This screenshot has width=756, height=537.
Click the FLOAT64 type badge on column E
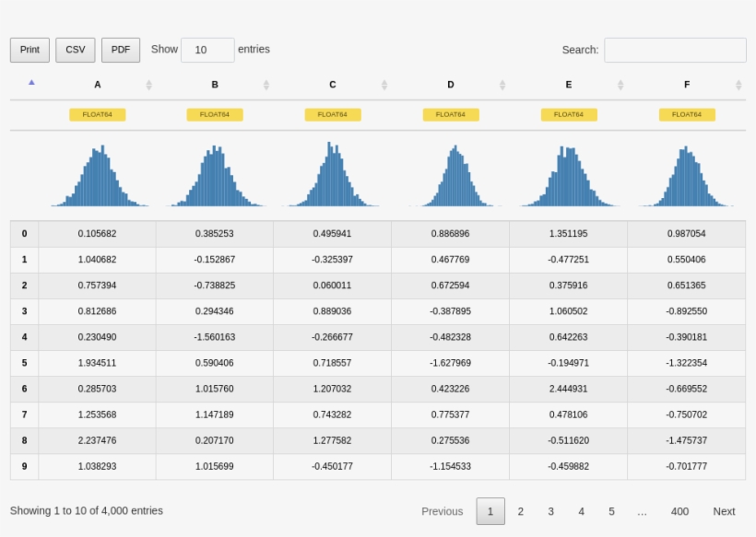coord(568,114)
